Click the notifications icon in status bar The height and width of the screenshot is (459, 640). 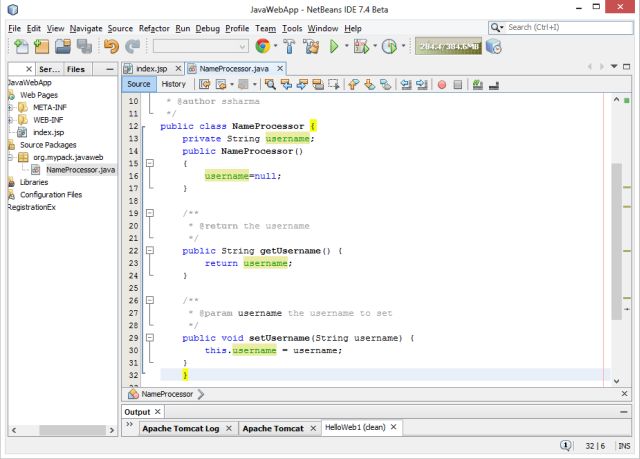tap(566, 446)
